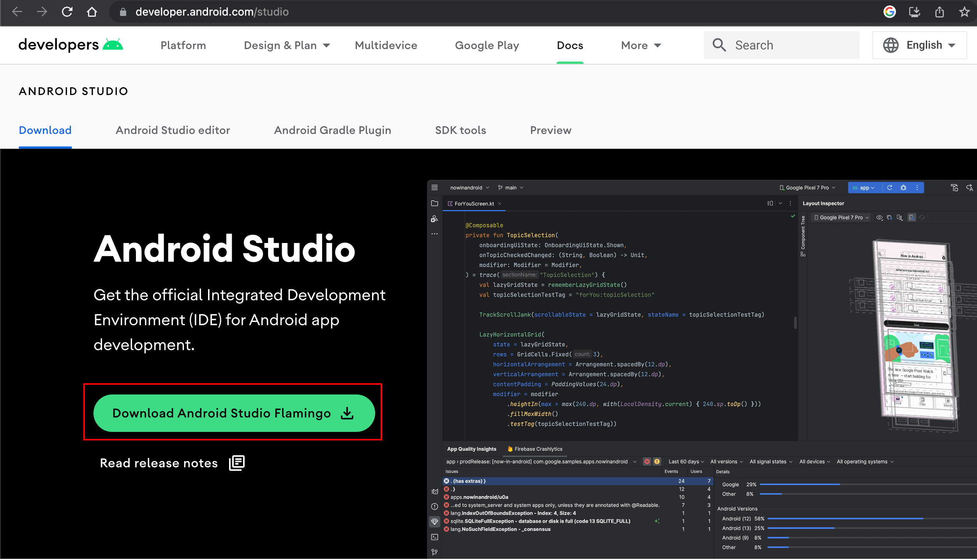Click the install app download icon

point(914,12)
